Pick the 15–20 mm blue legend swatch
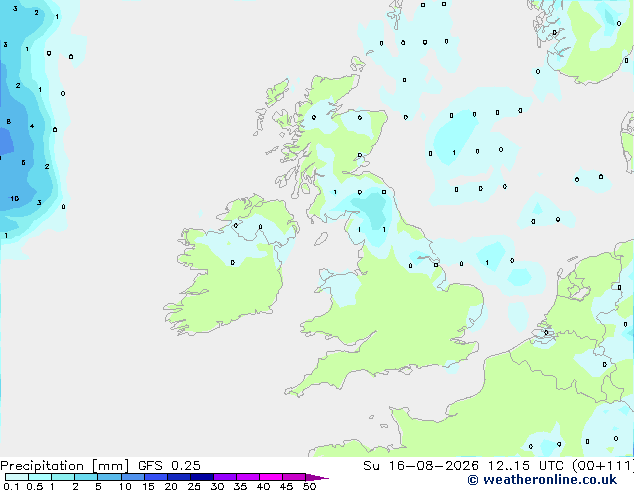634x490 pixels. coord(155,477)
